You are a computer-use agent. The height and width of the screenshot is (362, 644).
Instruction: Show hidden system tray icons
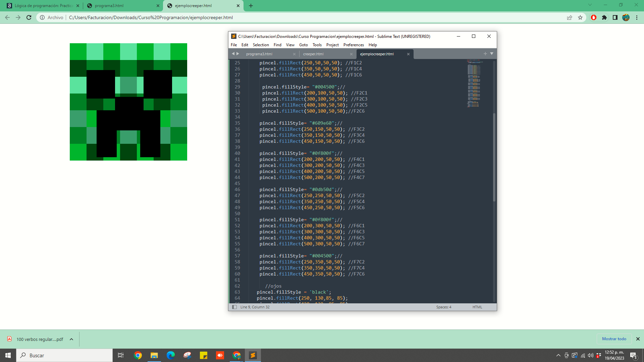558,355
